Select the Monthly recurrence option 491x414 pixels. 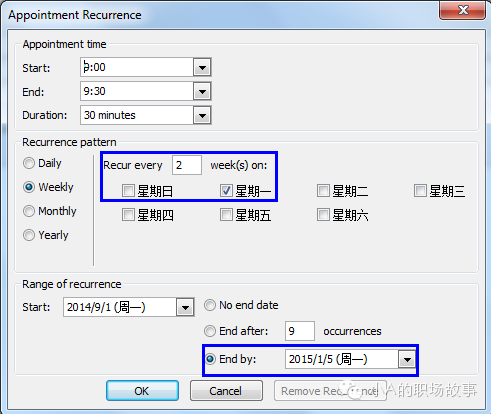(x=29, y=211)
